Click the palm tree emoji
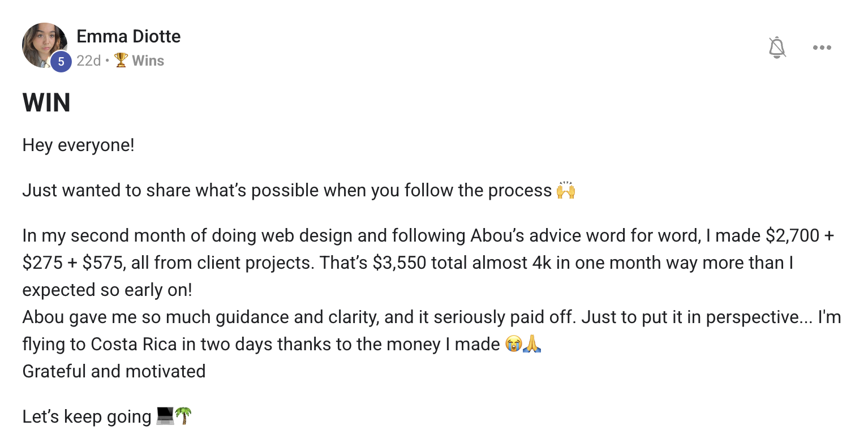The height and width of the screenshot is (447, 868). (x=183, y=416)
